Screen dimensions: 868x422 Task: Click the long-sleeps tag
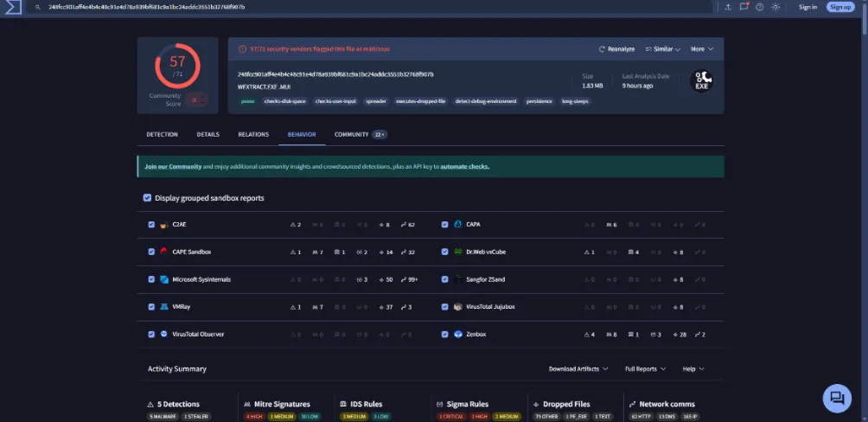click(575, 101)
